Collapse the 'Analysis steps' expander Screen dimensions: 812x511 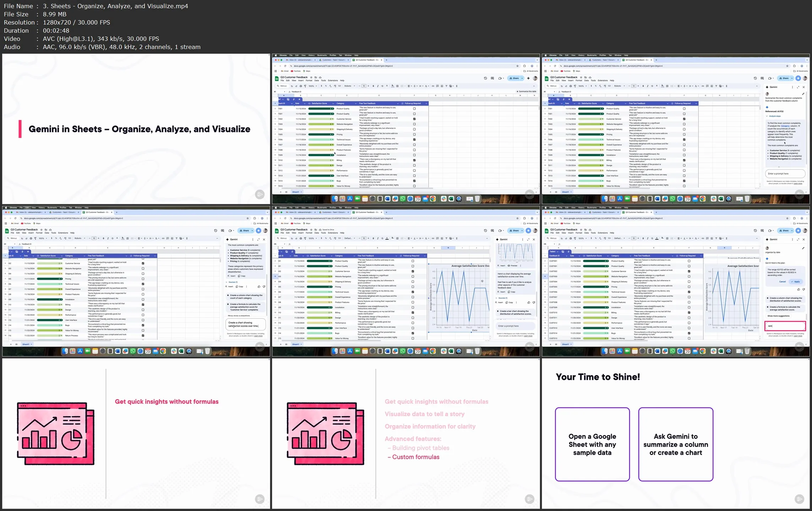pos(774,116)
